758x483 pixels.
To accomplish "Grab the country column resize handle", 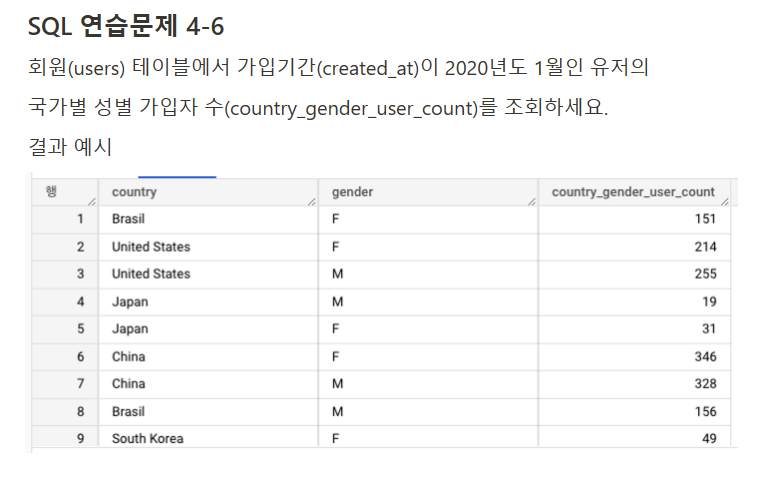I will point(312,202).
